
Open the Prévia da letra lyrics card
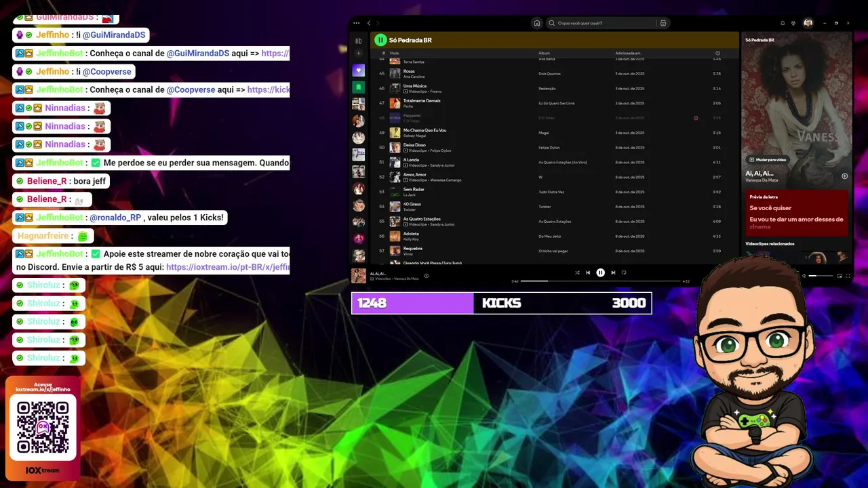coord(797,213)
